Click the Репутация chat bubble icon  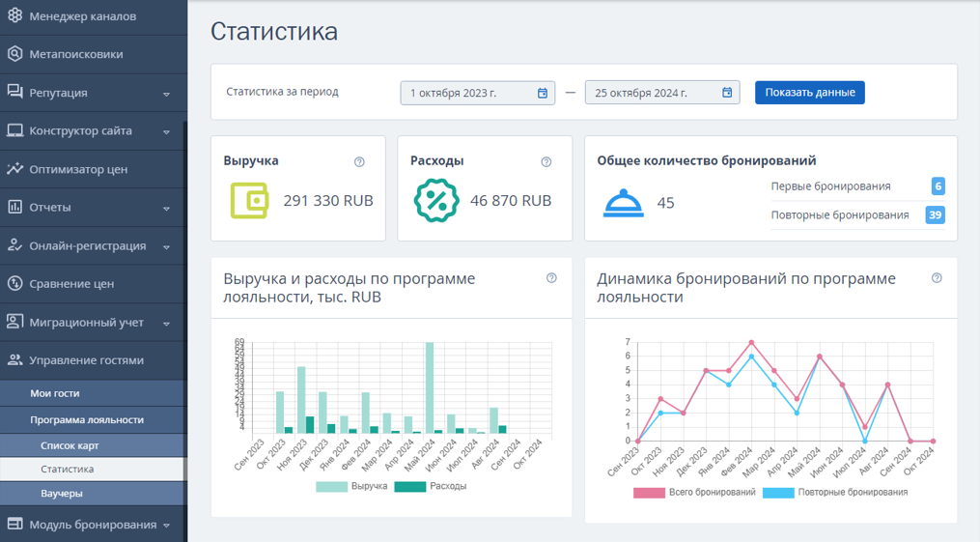click(x=14, y=92)
